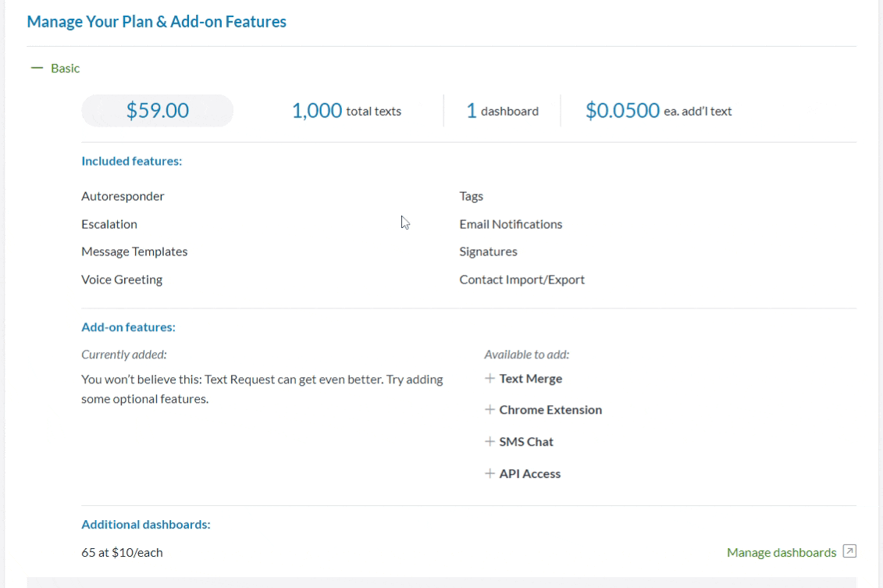The height and width of the screenshot is (588, 883).
Task: Click the plus icon beside Text Merge
Action: coord(490,379)
